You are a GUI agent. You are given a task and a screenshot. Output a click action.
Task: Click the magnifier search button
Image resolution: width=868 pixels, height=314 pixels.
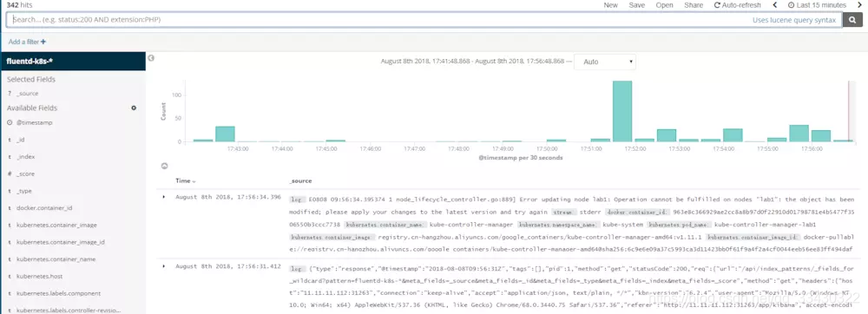[852, 20]
